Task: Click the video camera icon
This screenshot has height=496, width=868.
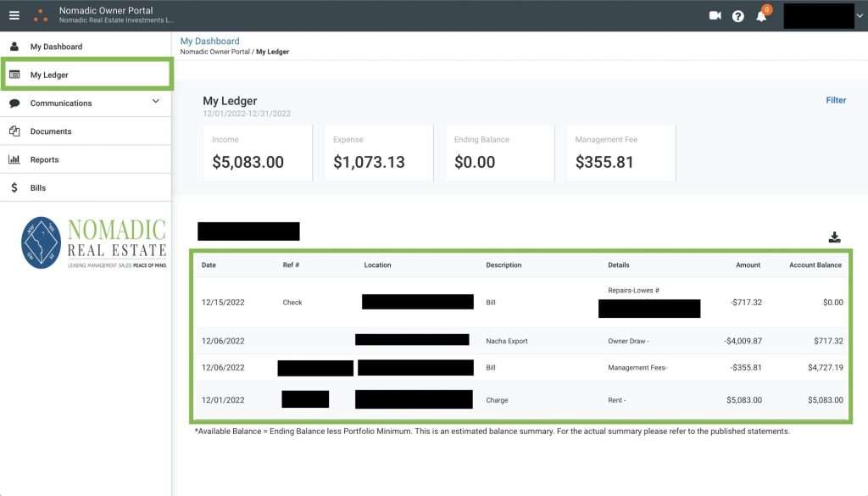Action: [715, 15]
